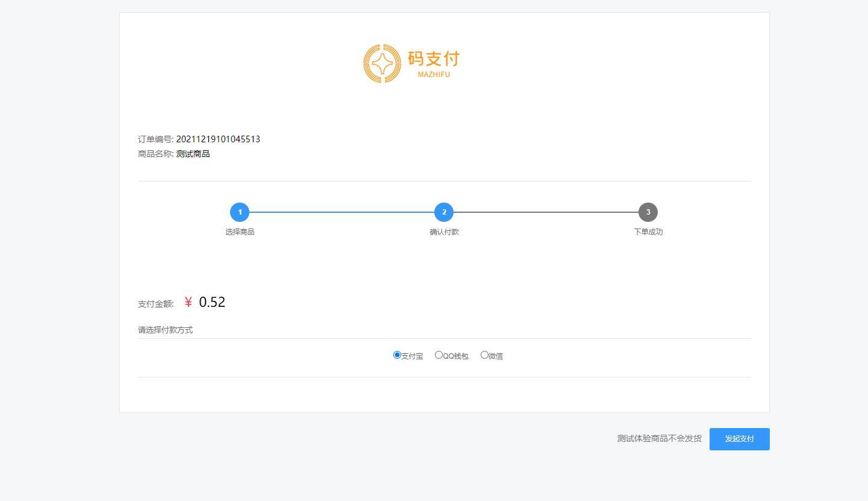Click step 2 circle 确认付款
868x501 pixels.
coord(444,212)
